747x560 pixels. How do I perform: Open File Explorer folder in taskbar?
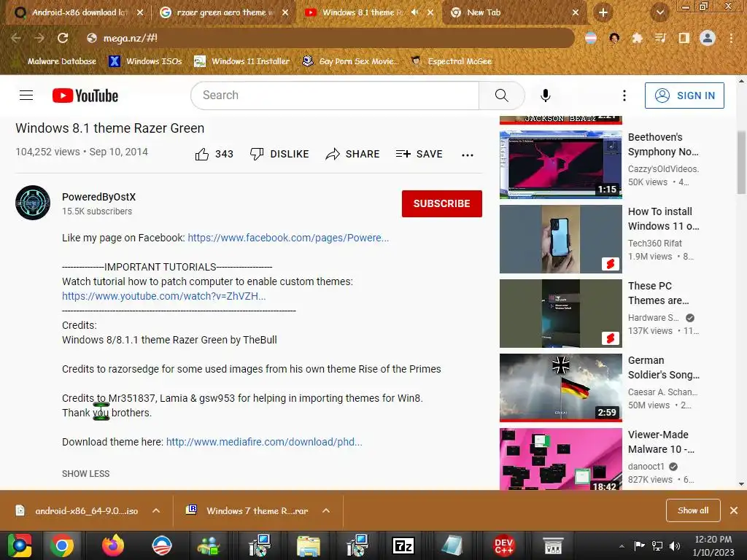click(x=309, y=545)
